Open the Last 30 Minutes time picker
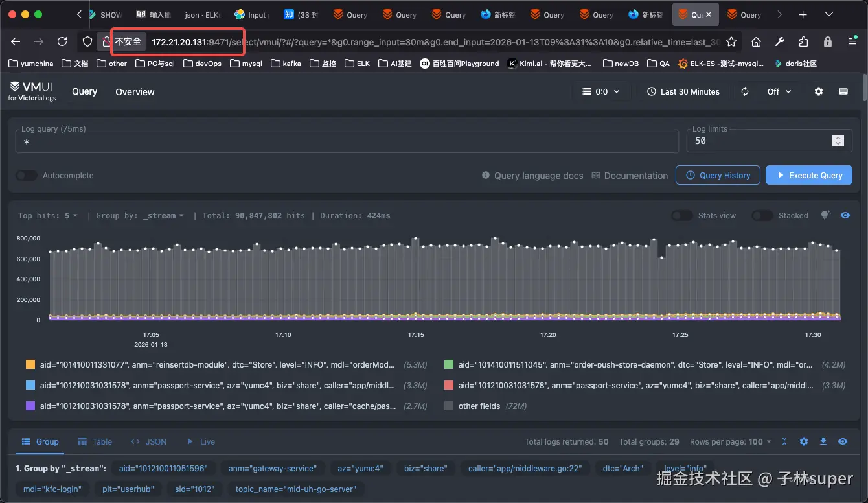The image size is (868, 503). [x=683, y=91]
